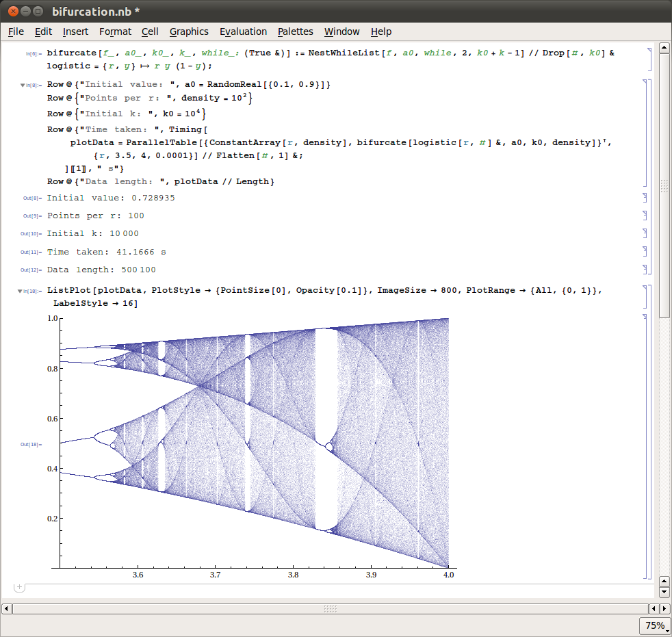Viewport: 672px width, 637px height.
Task: Open the Graphics menu
Action: click(x=189, y=31)
